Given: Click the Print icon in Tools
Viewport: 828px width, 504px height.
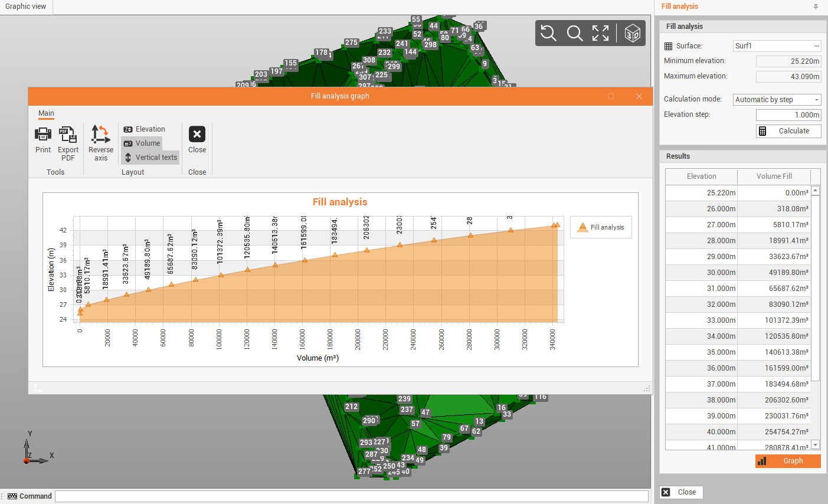Looking at the screenshot, I should point(43,135).
